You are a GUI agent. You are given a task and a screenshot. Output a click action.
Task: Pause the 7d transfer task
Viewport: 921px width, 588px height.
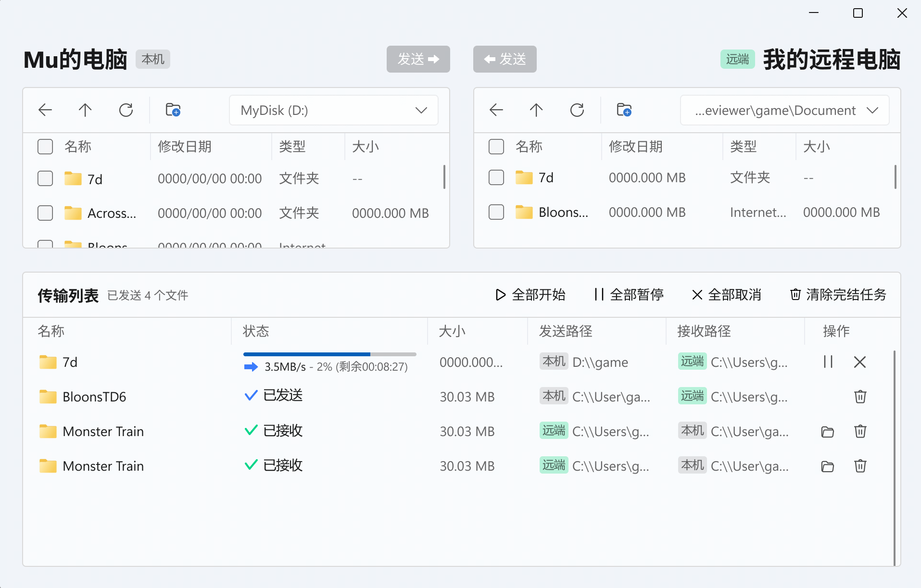pos(828,362)
